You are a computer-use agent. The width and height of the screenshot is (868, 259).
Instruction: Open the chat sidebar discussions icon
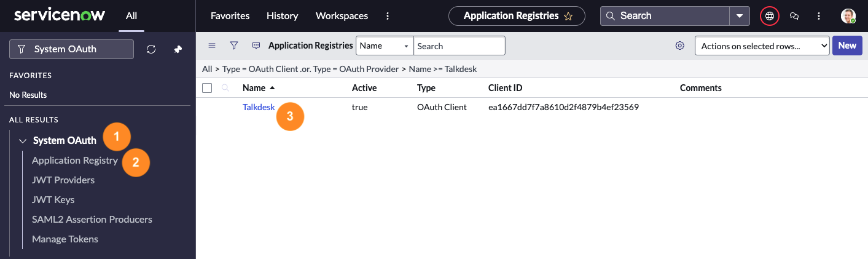[794, 16]
